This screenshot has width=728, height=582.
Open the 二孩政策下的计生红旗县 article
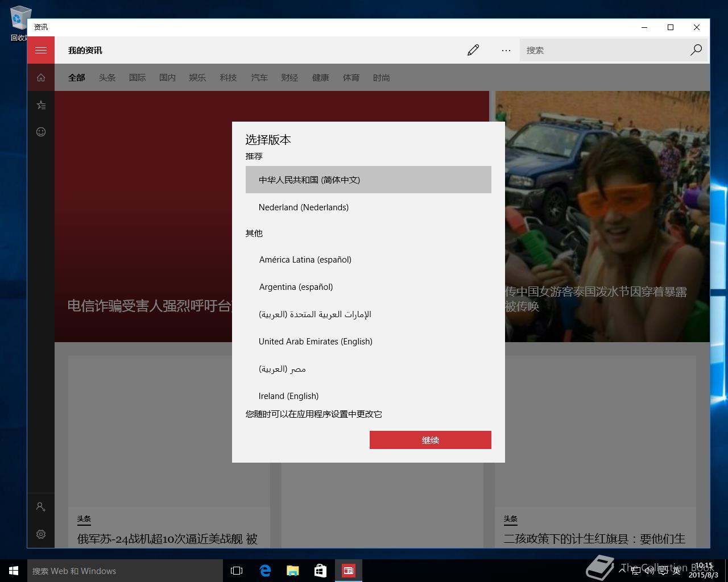(x=594, y=538)
